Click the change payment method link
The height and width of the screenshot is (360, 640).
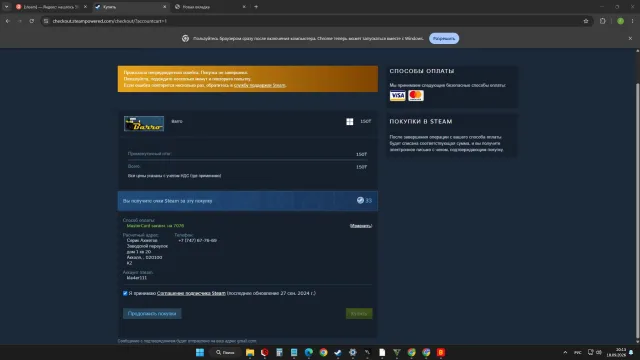[361, 226]
